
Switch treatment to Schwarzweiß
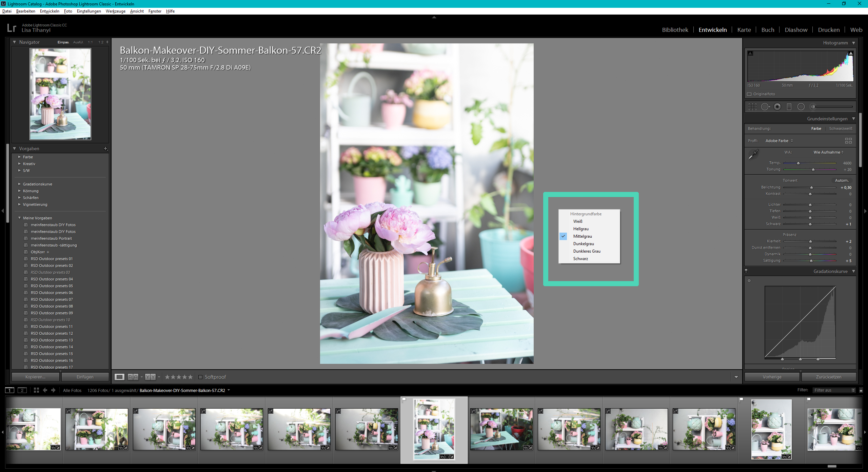[841, 129]
